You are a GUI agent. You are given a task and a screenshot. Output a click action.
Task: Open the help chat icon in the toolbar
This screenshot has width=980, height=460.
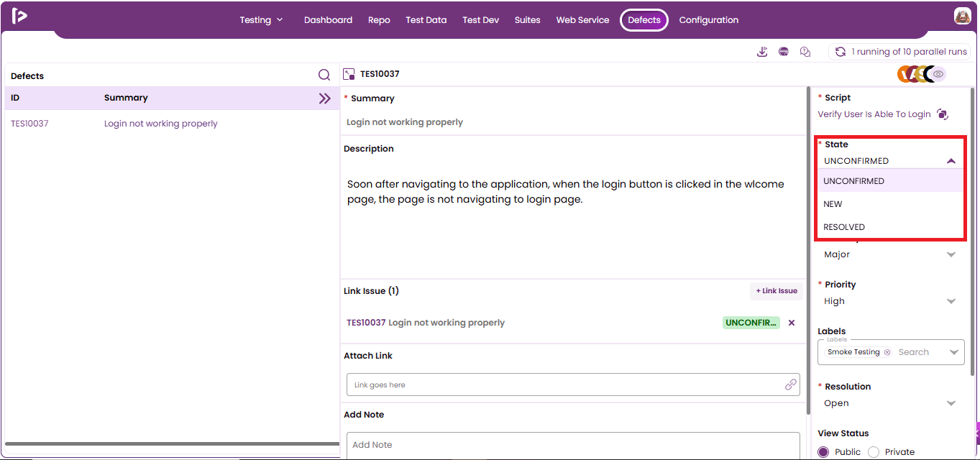[805, 52]
